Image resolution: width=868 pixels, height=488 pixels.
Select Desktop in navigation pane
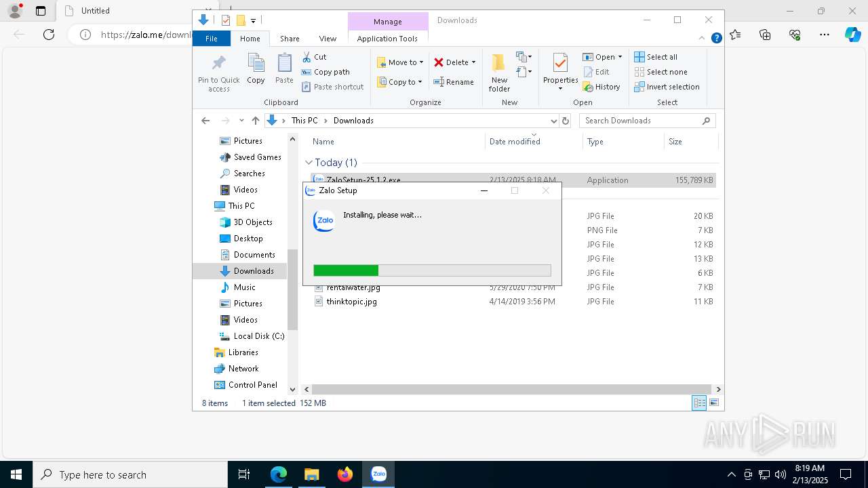(x=241, y=239)
